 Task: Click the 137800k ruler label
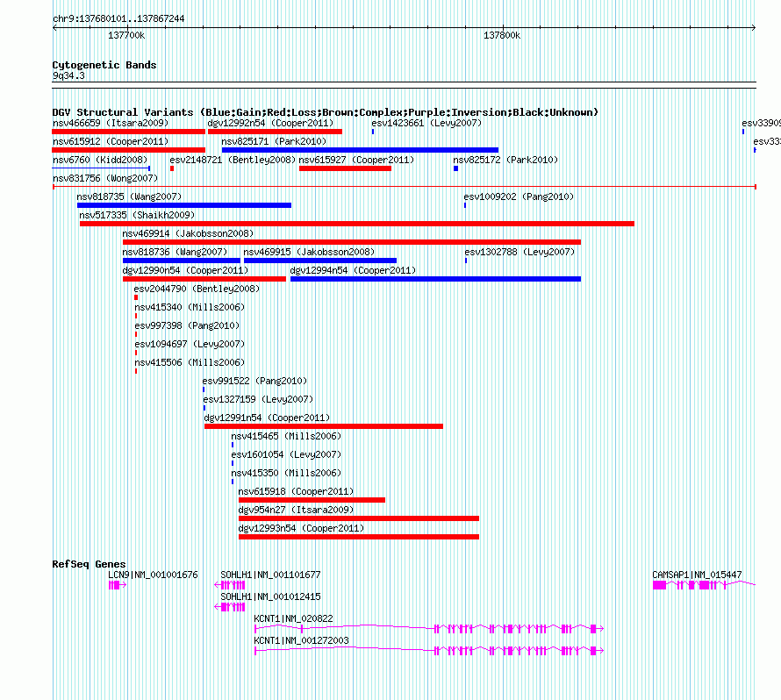pyautogui.click(x=502, y=35)
